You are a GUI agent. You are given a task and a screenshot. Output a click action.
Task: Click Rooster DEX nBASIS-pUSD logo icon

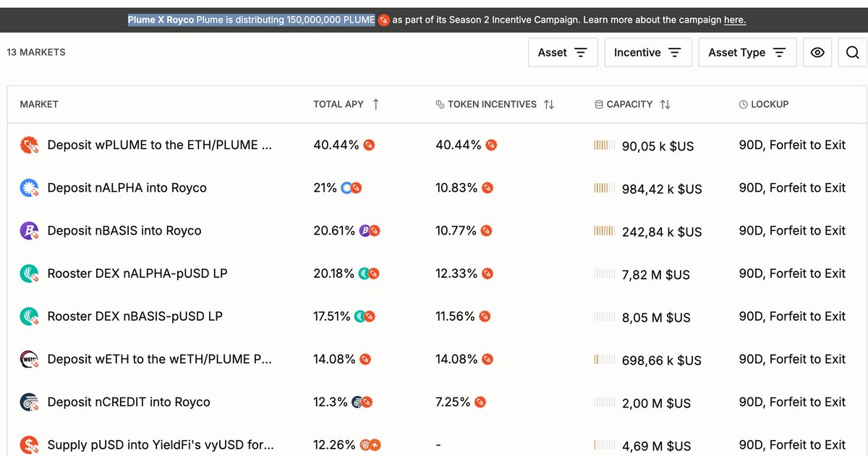pos(29,316)
